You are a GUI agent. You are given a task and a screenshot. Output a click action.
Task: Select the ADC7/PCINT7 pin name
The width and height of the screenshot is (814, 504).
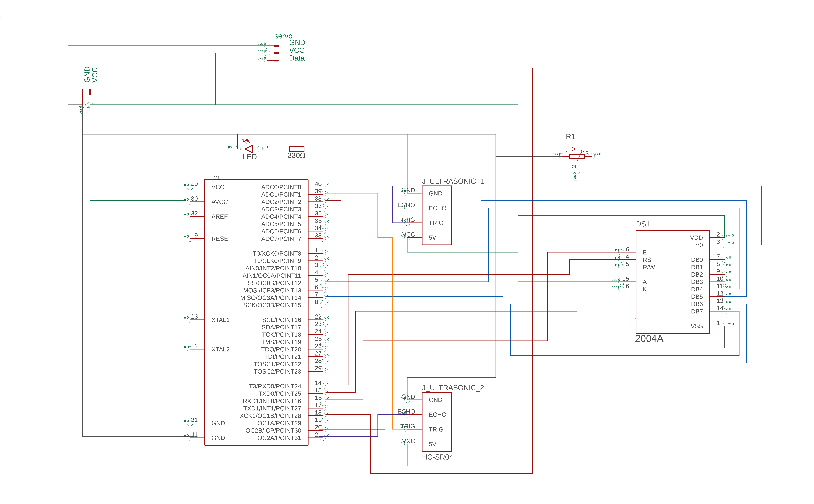[x=281, y=239]
